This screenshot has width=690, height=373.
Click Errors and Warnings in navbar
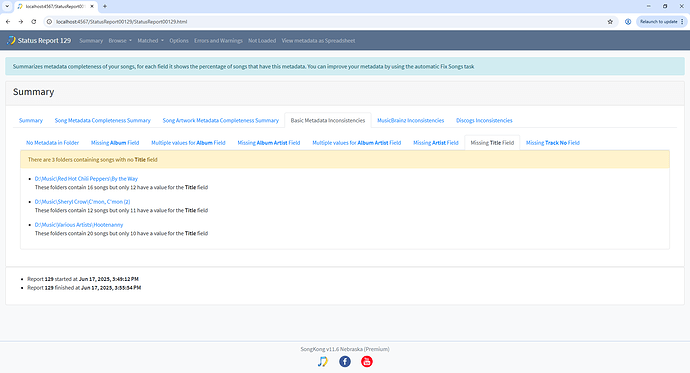coord(218,40)
